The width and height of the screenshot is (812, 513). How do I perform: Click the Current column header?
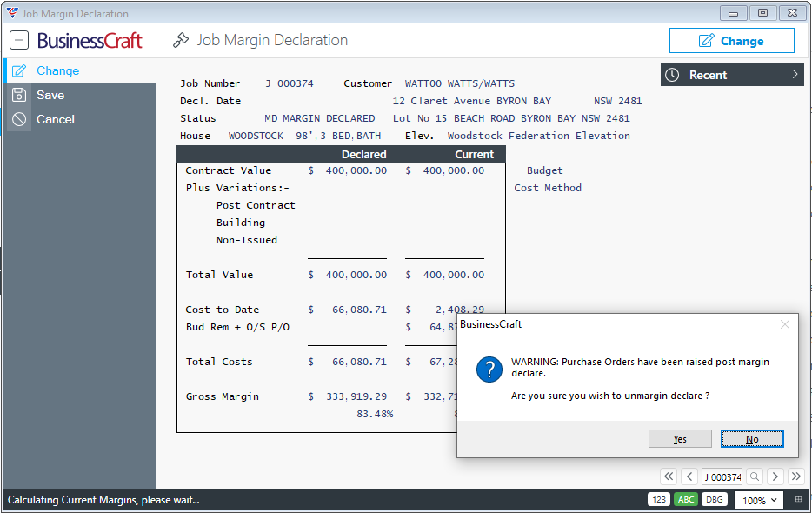(474, 155)
